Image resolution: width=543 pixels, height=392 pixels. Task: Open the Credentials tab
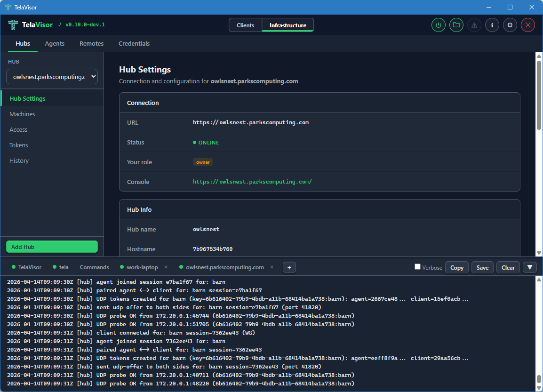click(134, 43)
